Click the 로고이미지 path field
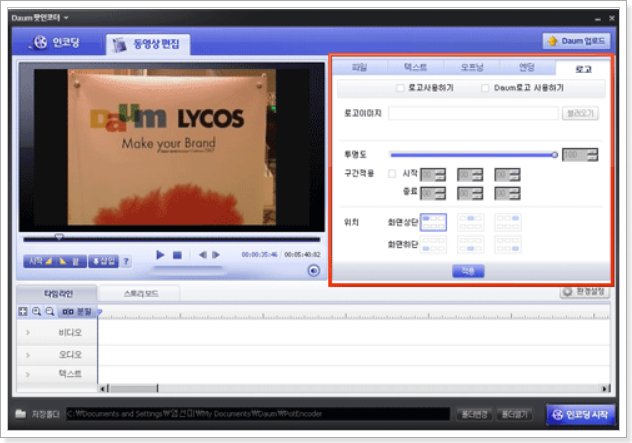632x443 pixels. click(473, 113)
